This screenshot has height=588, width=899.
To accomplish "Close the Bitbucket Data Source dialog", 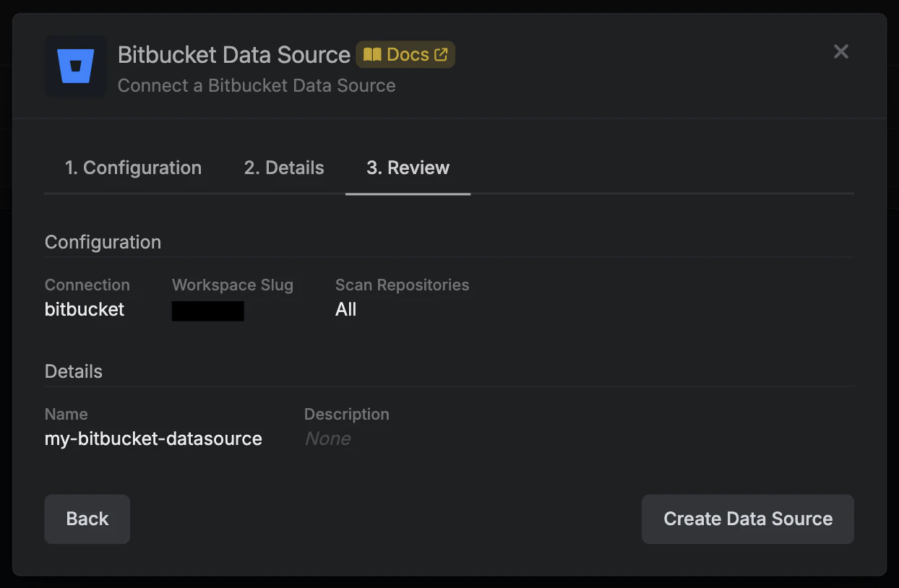I will click(841, 51).
